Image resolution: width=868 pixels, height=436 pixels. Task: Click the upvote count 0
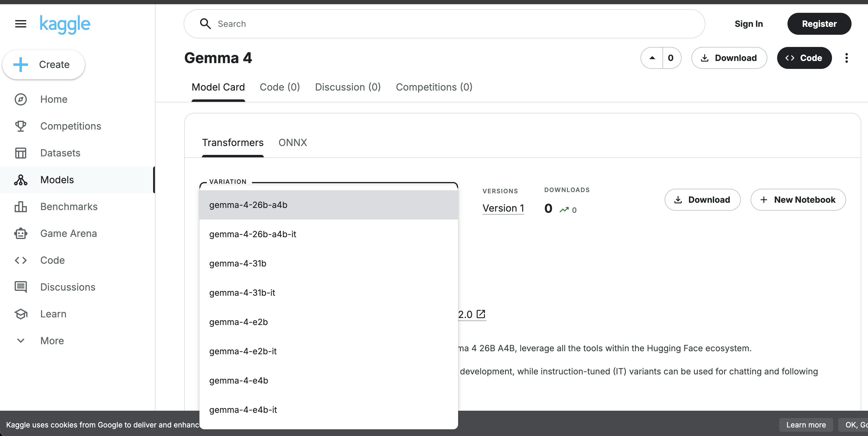(671, 58)
